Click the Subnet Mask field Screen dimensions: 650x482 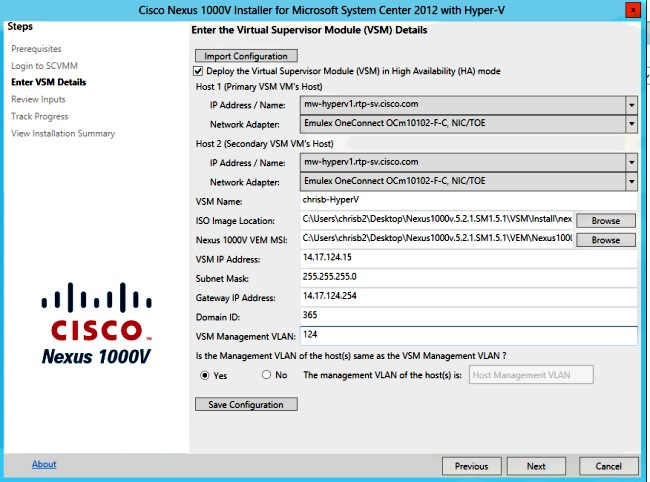tap(468, 277)
